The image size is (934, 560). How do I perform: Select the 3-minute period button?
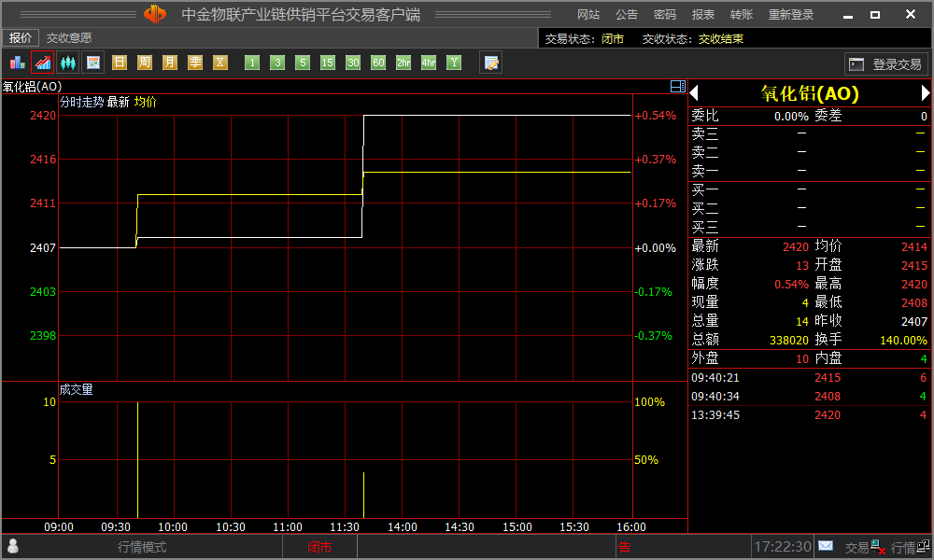click(277, 63)
